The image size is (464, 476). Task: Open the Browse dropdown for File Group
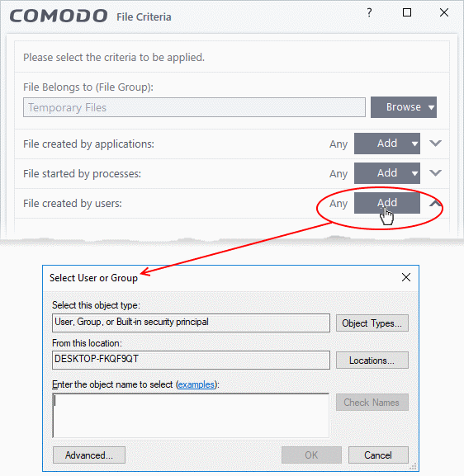tap(404, 107)
